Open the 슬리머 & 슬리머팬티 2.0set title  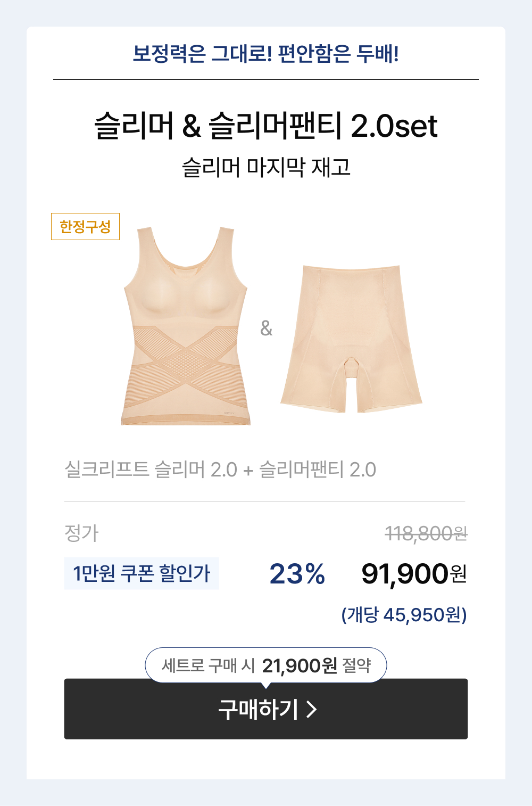(x=266, y=126)
